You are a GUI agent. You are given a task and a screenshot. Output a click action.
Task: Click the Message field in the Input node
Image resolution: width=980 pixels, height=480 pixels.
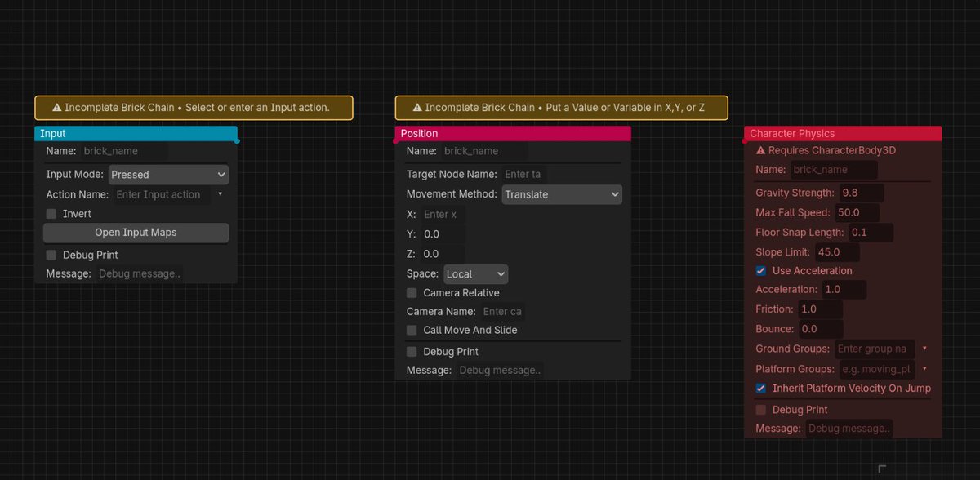point(140,273)
